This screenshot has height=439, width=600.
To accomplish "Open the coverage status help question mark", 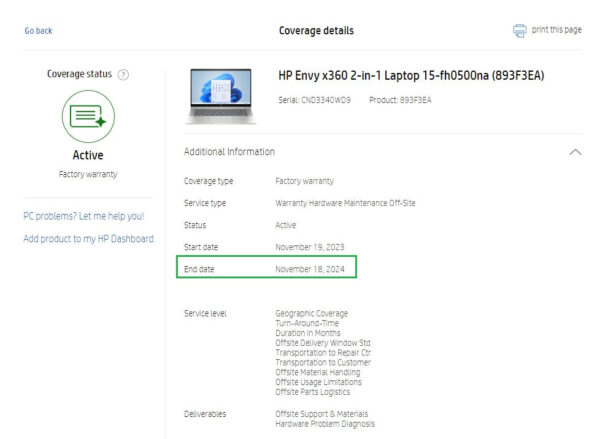I will click(123, 74).
